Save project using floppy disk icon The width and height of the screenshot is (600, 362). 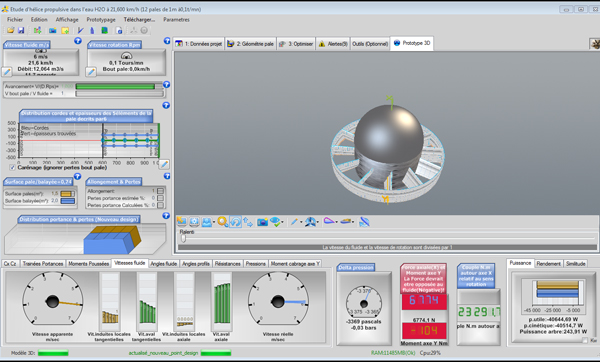[x=21, y=30]
